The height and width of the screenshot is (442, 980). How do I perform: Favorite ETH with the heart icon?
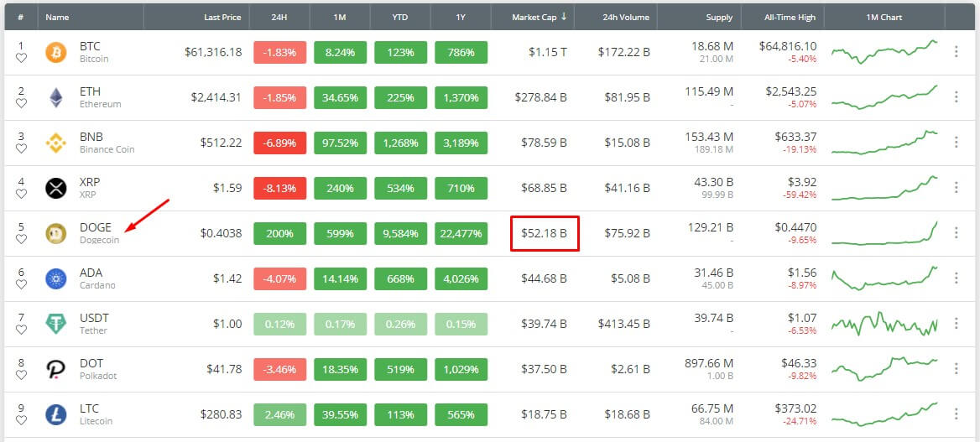point(21,103)
